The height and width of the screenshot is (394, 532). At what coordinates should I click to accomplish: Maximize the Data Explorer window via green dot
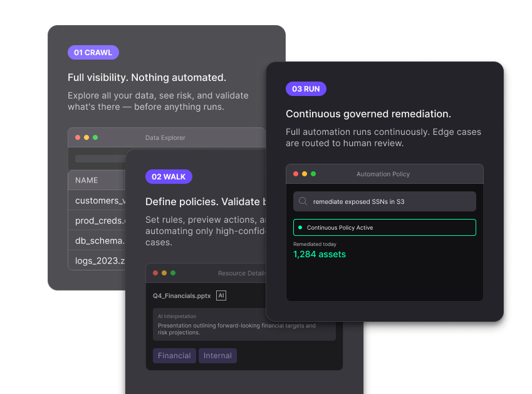(95, 137)
